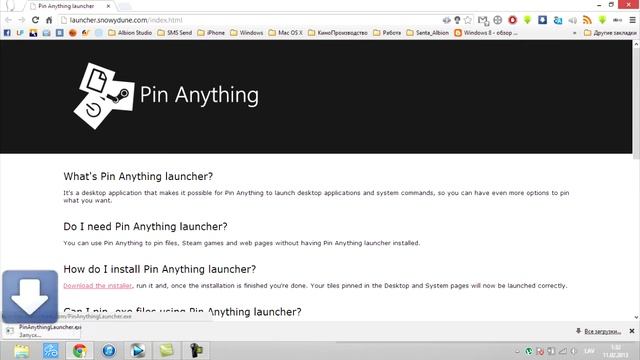Go to the browser home page icon

point(49,20)
